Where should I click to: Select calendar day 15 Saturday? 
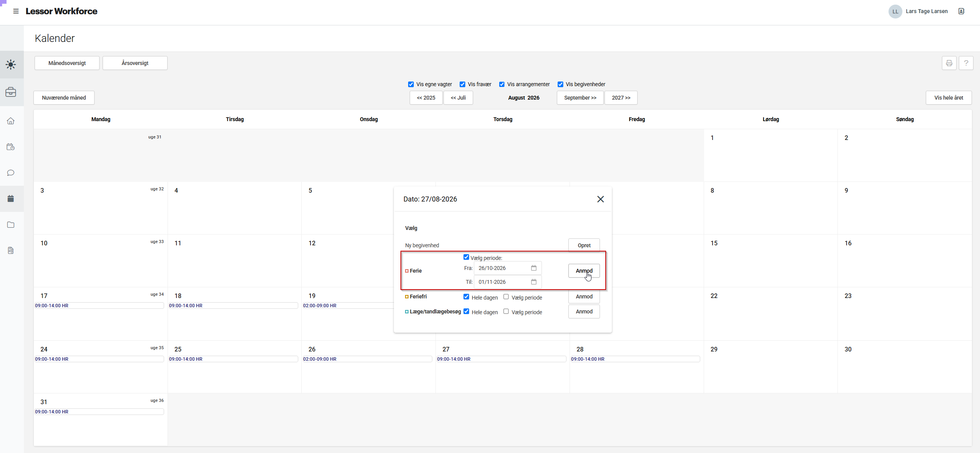coord(771,261)
